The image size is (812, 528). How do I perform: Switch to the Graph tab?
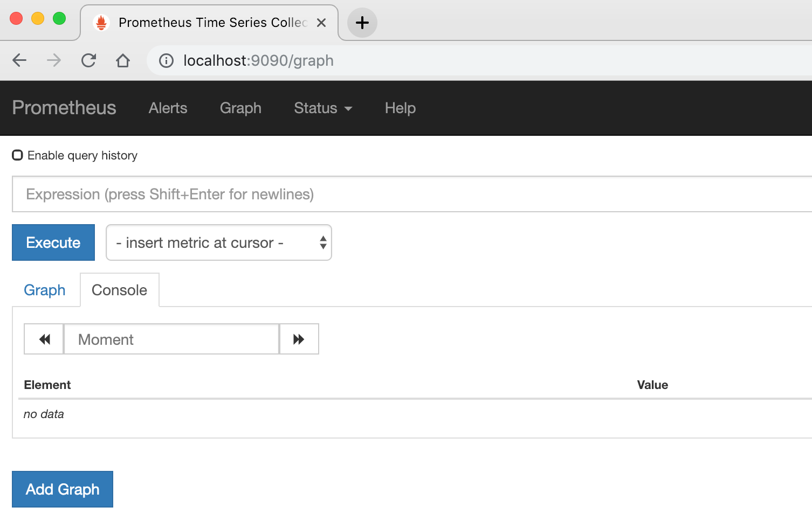click(45, 290)
